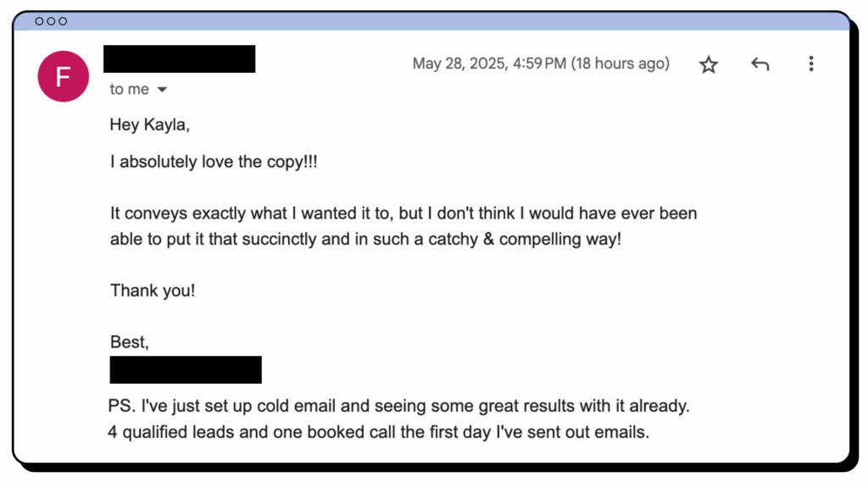This screenshot has height=488, width=868.
Task: Click the reply arrow icon
Action: pos(760,64)
